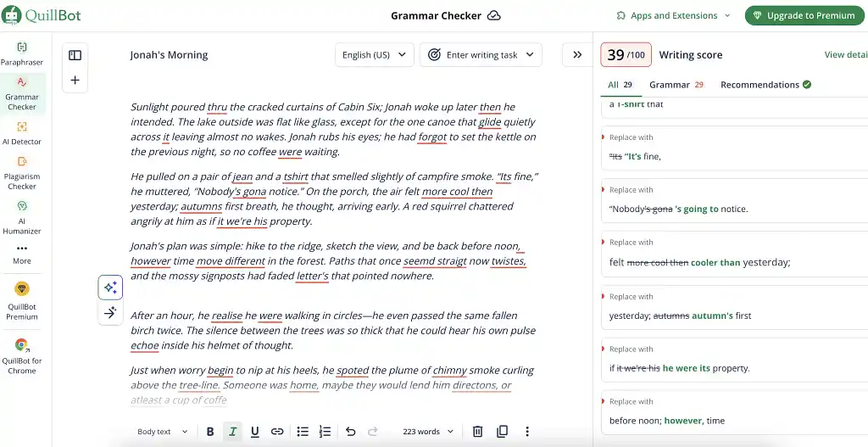This screenshot has width=868, height=447.
Task: Click the underlined word "autumns"
Action: 202,207
